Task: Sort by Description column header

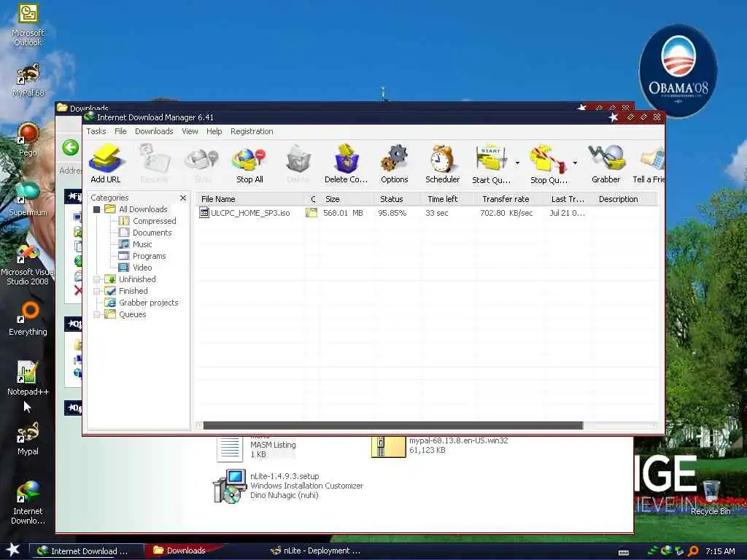Action: click(x=624, y=199)
